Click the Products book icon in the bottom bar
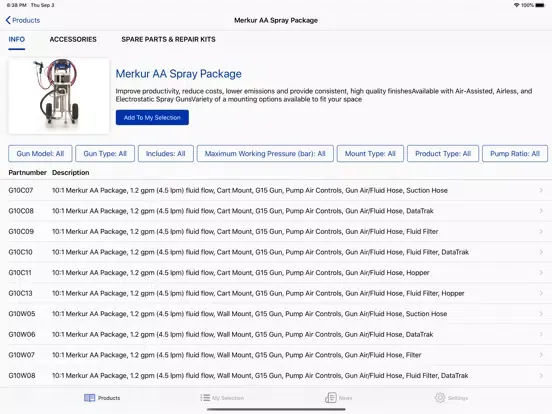Viewport: 552px width, 414px height. 89,398
